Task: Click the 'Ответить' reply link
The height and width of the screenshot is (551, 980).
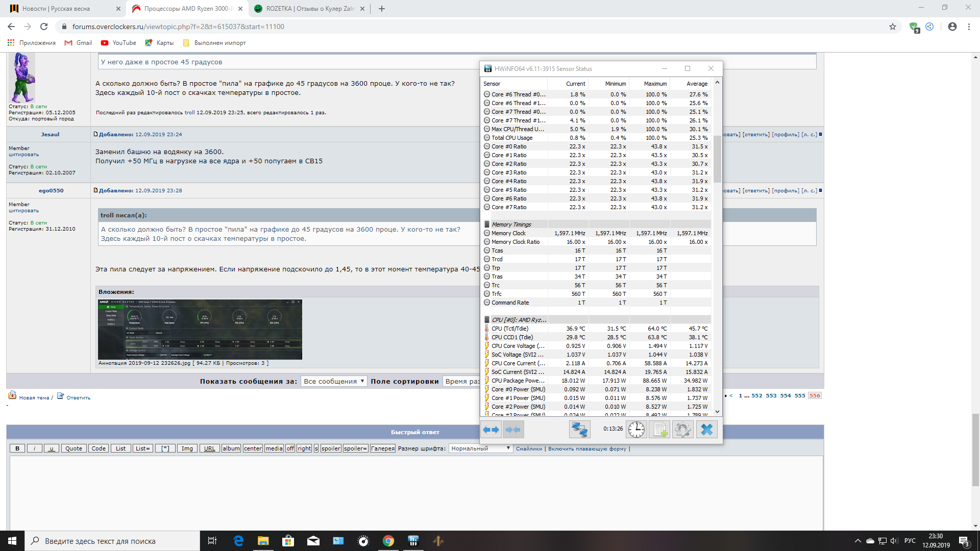Action: [x=78, y=397]
